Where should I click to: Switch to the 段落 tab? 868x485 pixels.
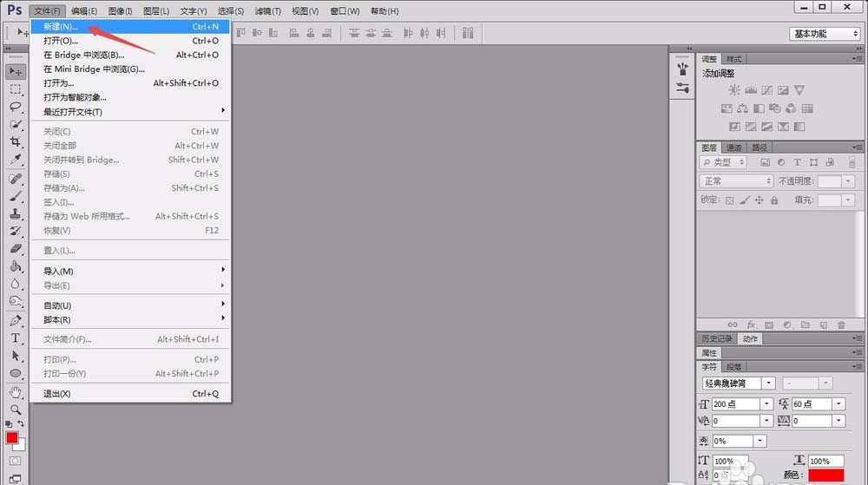[734, 367]
